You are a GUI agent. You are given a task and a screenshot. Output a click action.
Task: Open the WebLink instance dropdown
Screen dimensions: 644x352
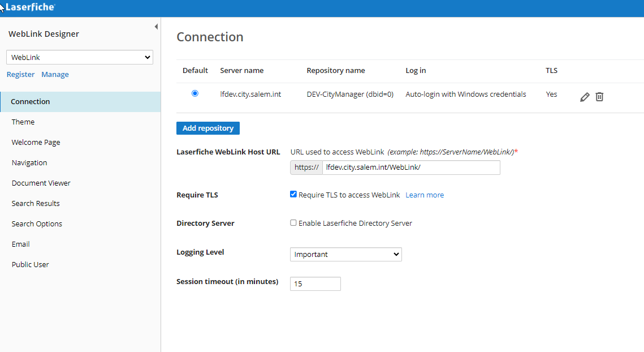pos(80,57)
